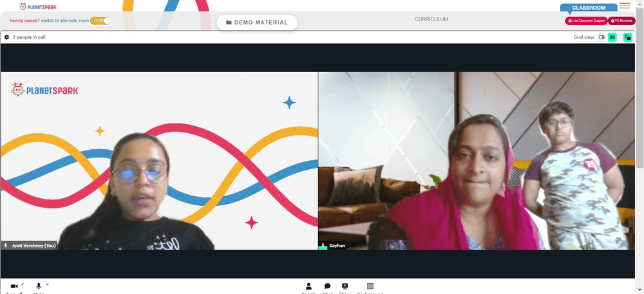
Task: Select Sayhan's video tile
Action: (477, 161)
